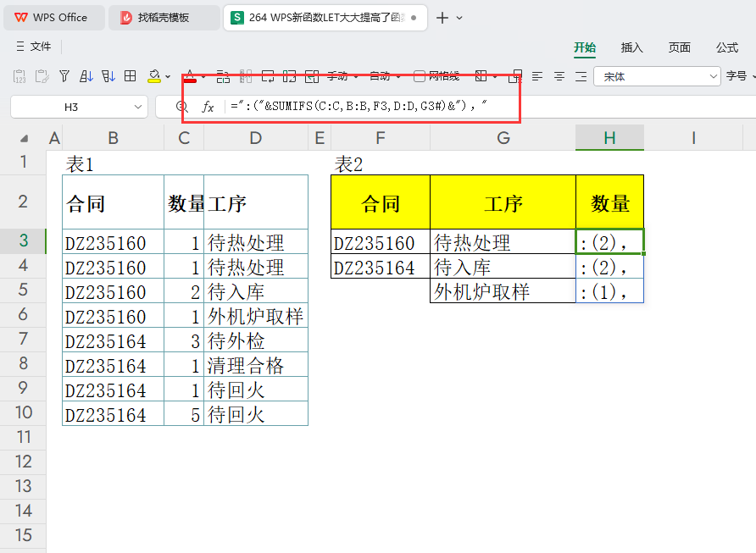Select column H header
This screenshot has height=553, width=756.
609,138
